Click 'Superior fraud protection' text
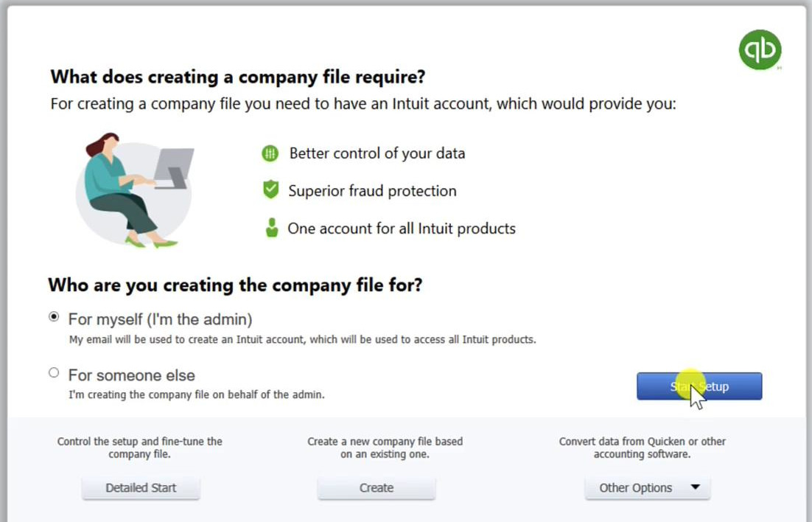 372,191
